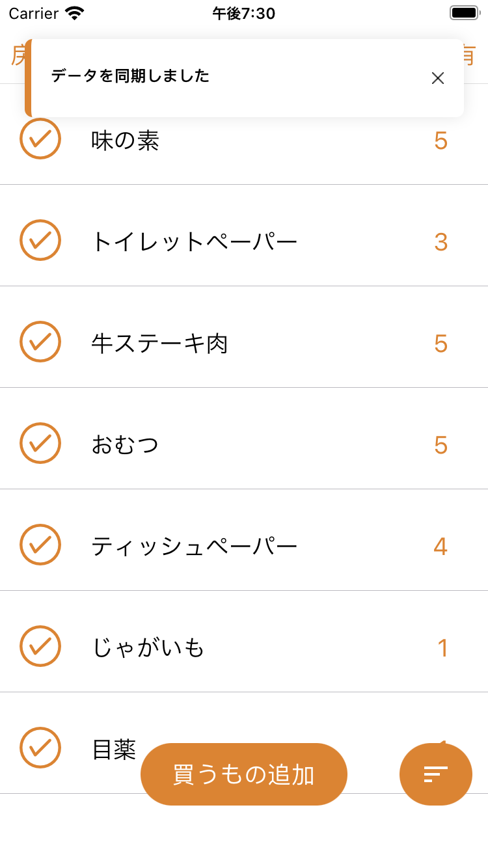Mark おむつ as purchased
Screen dimensions: 488x868
(x=40, y=443)
